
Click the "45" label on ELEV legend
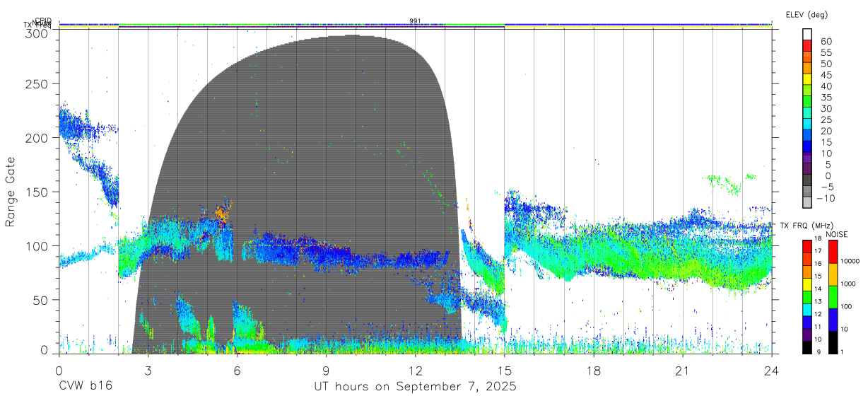coord(825,75)
